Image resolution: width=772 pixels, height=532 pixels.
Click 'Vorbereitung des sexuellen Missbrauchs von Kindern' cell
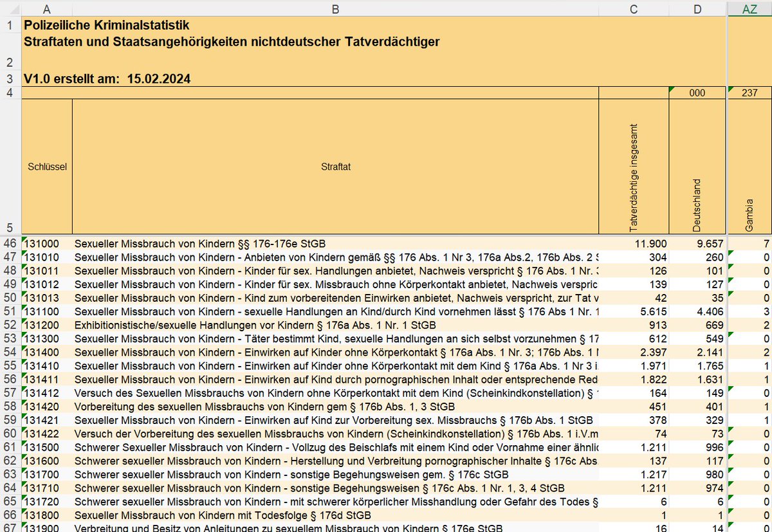[335, 407]
